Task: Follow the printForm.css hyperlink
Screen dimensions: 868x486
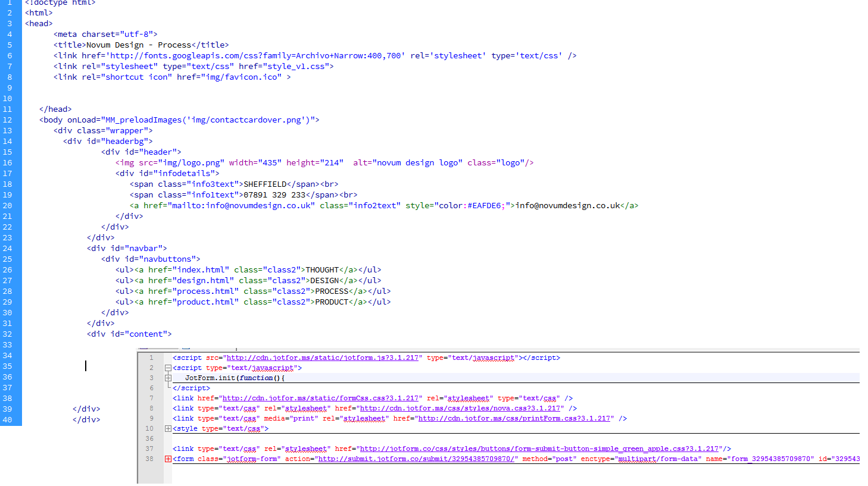Action: click(x=514, y=419)
